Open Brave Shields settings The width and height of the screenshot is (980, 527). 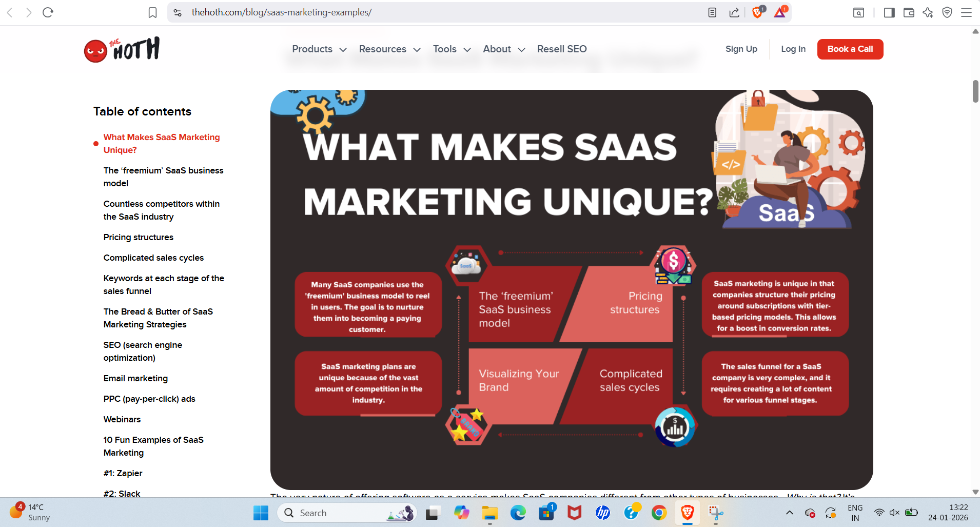tap(758, 12)
